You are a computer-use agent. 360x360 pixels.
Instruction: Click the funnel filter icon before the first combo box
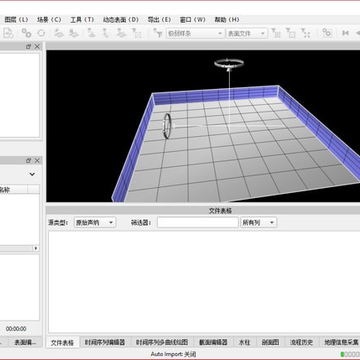158,33
